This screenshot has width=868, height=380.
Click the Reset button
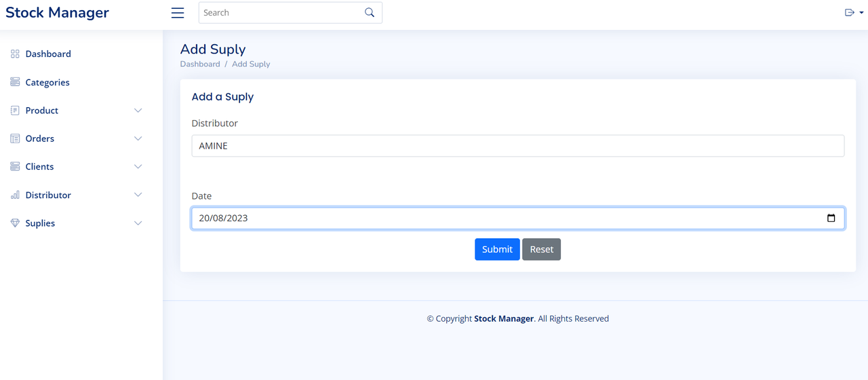[541, 249]
